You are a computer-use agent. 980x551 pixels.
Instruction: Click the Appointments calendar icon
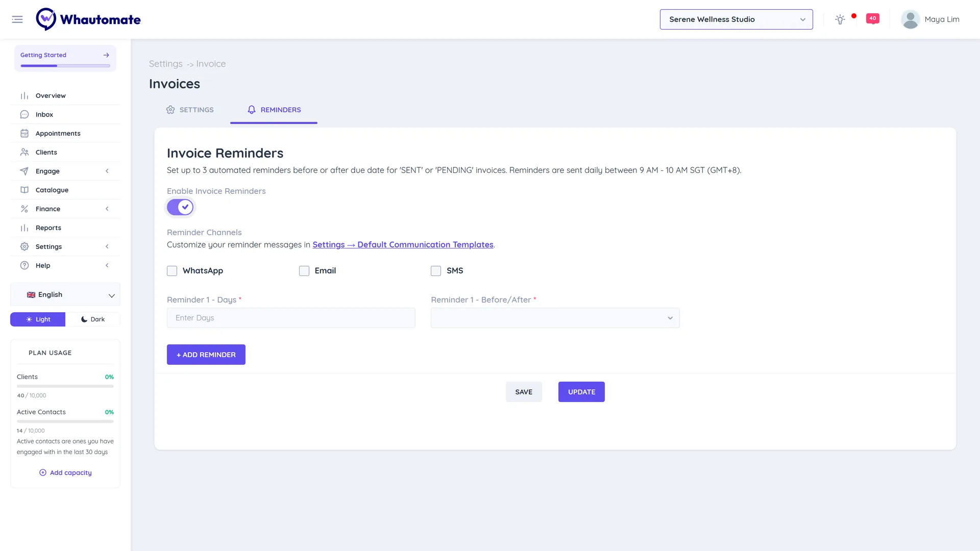point(24,133)
